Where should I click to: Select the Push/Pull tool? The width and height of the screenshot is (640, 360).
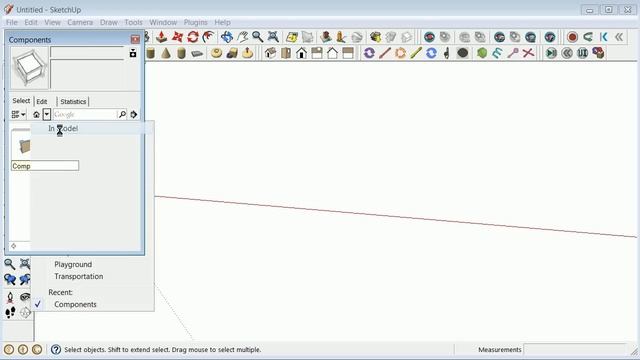pos(162,37)
